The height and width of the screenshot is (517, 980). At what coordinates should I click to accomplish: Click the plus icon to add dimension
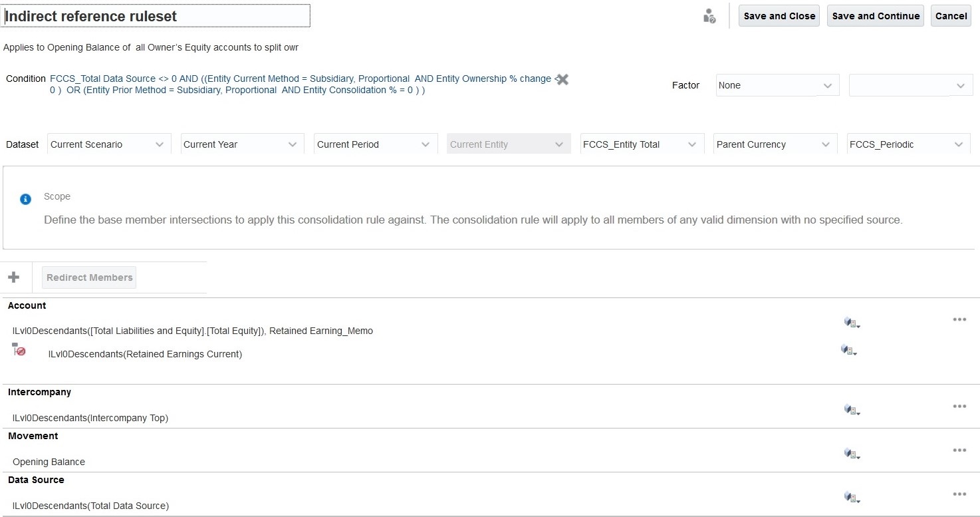pyautogui.click(x=13, y=277)
